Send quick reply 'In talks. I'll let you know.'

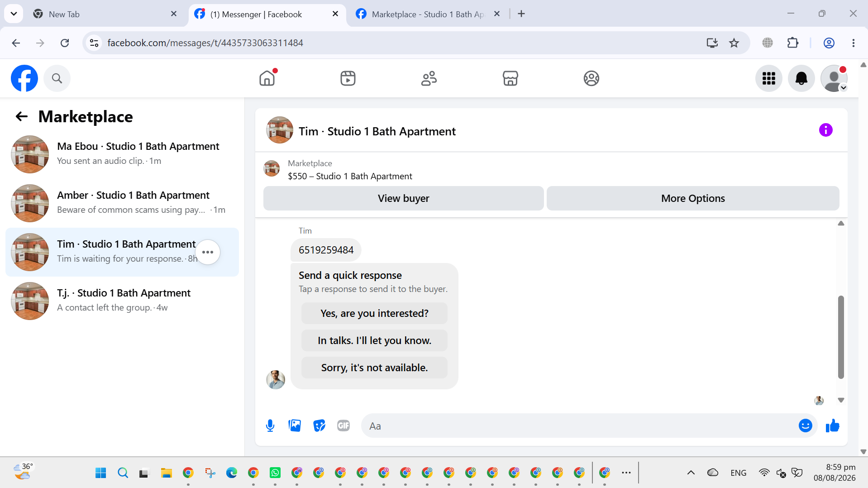(374, 340)
